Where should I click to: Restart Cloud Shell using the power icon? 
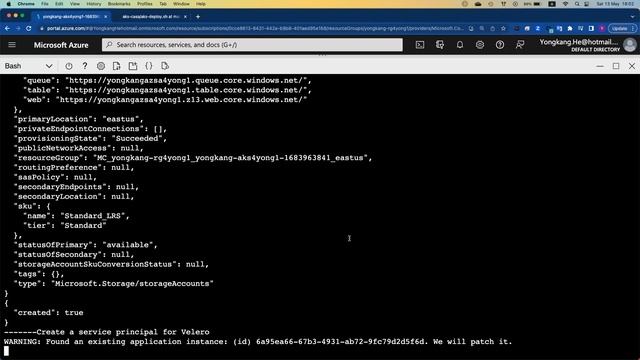[69, 66]
